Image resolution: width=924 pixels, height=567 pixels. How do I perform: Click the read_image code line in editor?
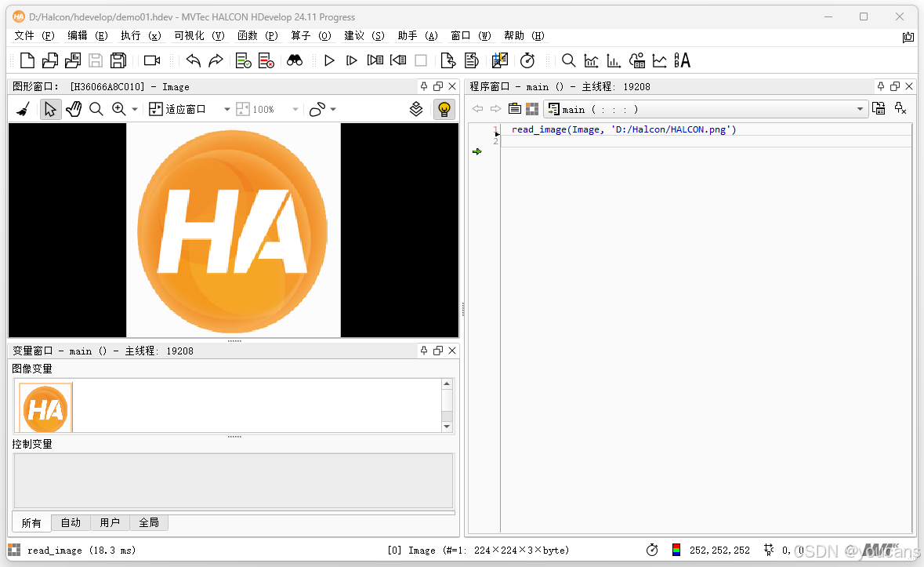point(624,129)
